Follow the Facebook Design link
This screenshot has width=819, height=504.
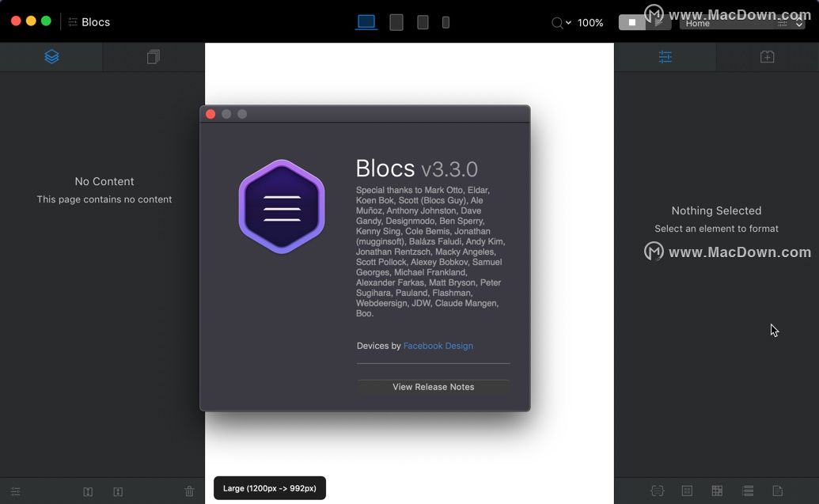438,346
